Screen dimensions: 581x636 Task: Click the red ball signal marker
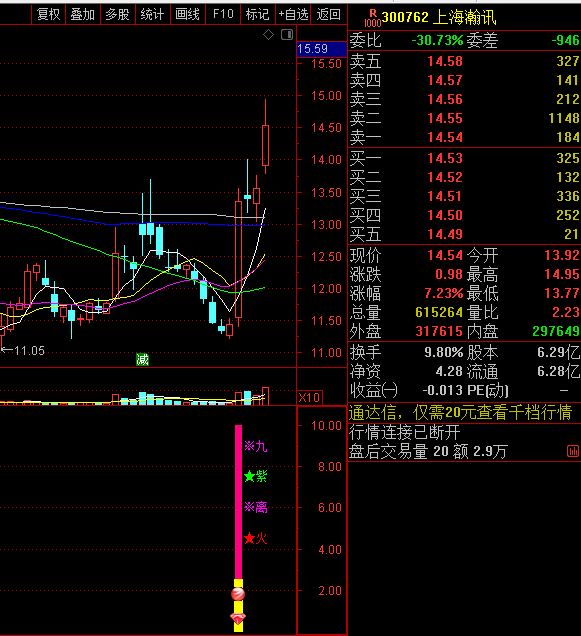tap(238, 594)
